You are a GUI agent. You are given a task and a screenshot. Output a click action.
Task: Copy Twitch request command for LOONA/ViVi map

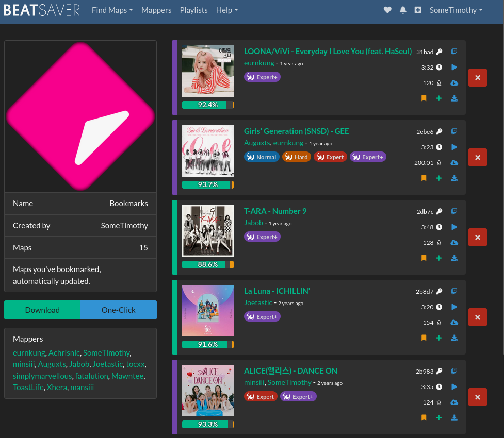pos(454,52)
